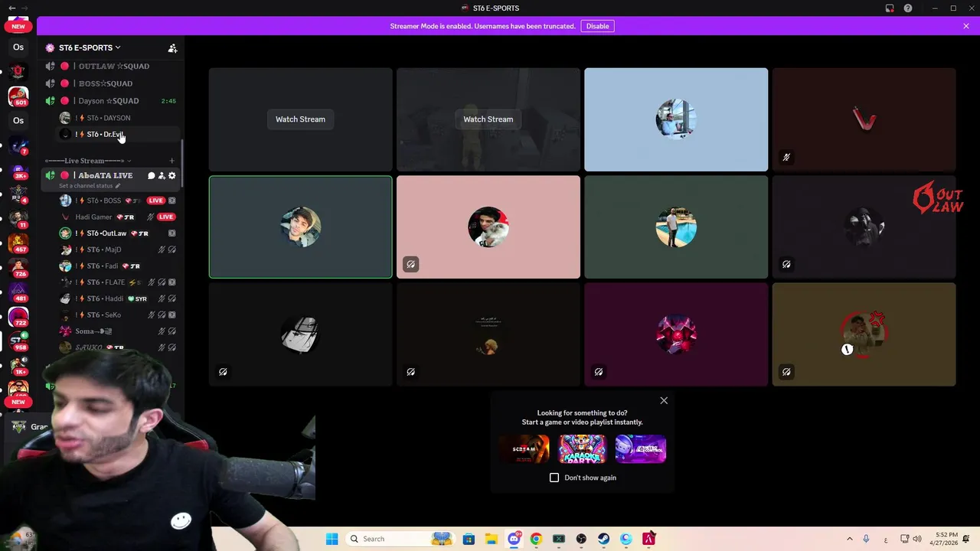This screenshot has width=980, height=551.
Task: Select user ST6 • Dr.Evil in the channel list
Action: (119, 135)
